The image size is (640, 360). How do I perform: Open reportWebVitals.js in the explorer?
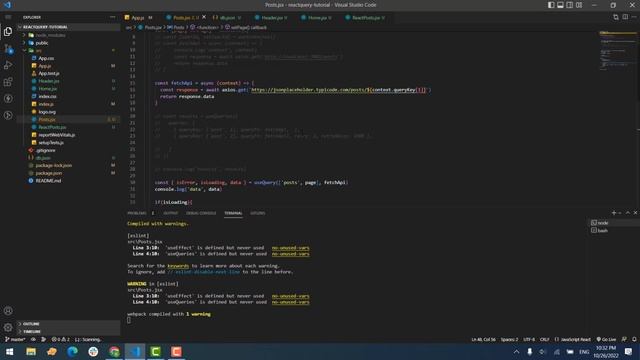(x=57, y=135)
